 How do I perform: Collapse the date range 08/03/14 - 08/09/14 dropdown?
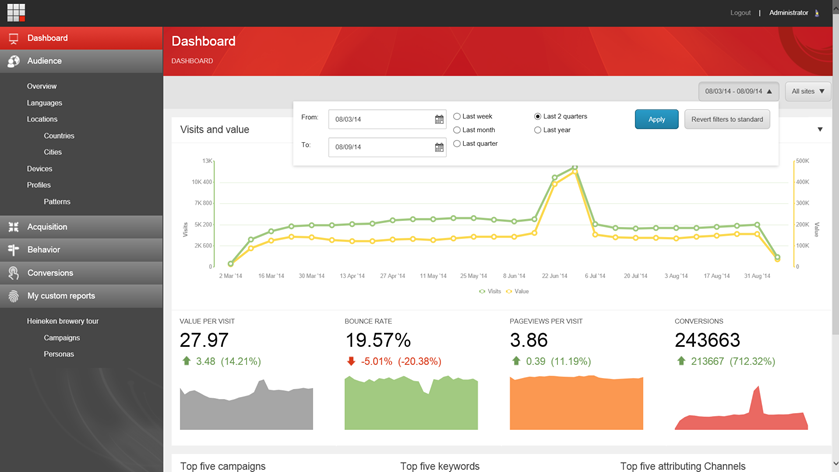pos(738,92)
